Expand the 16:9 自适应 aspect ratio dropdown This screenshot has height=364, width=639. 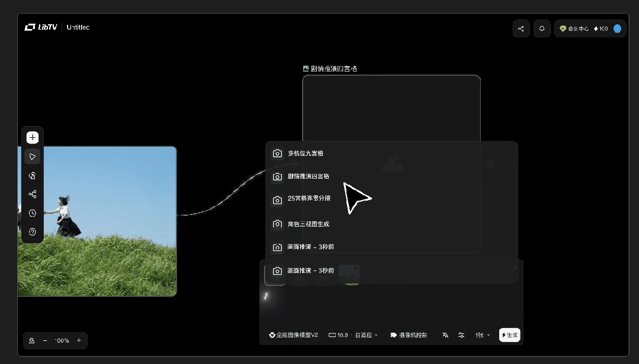[x=353, y=335]
